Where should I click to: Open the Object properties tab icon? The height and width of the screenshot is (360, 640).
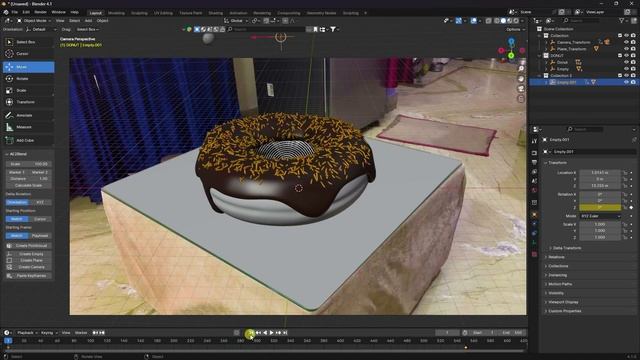[534, 214]
